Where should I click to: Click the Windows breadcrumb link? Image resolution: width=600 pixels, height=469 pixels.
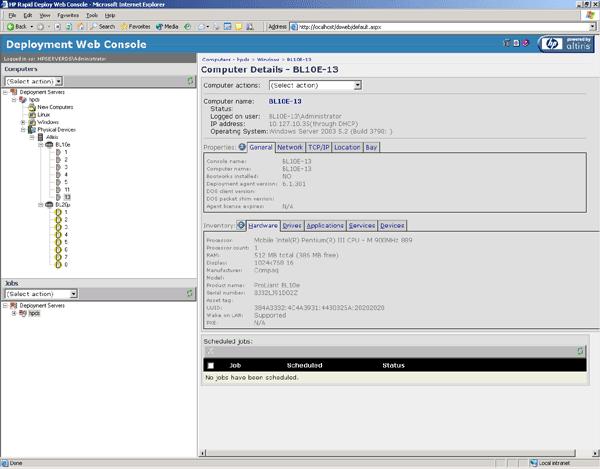click(268, 59)
